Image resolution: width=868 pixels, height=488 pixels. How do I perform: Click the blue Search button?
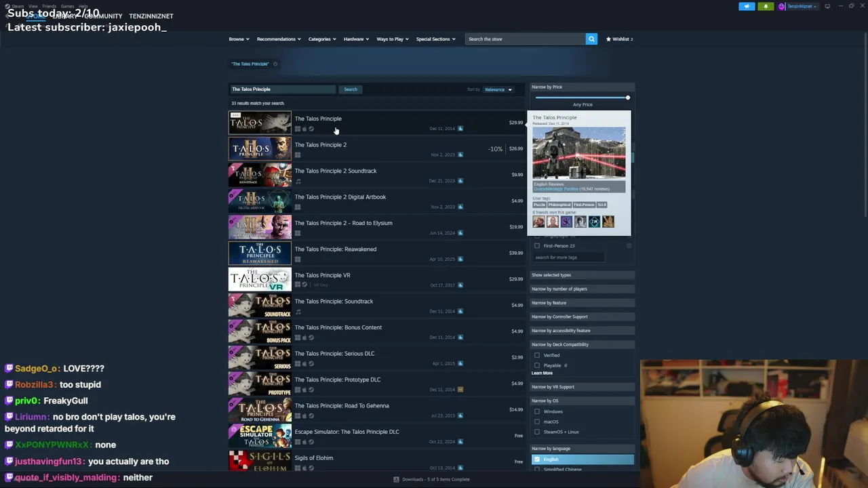pos(350,89)
